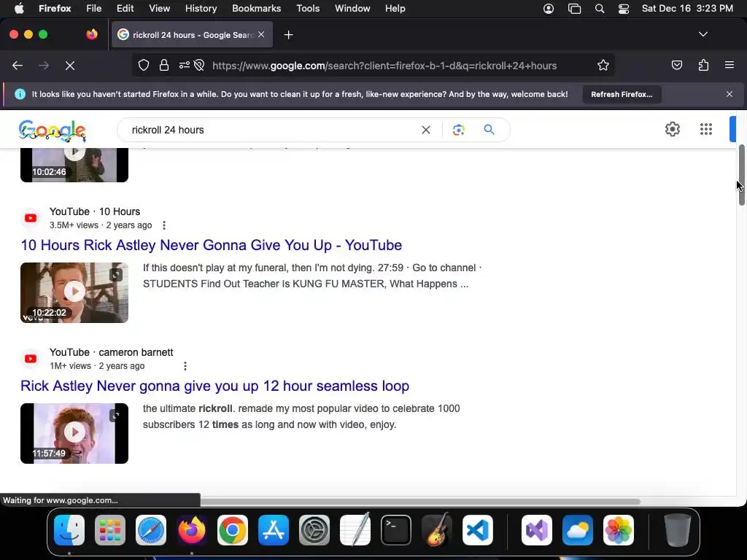Open Firefox hamburger application menu
This screenshot has height=560, width=747.
pos(729,65)
